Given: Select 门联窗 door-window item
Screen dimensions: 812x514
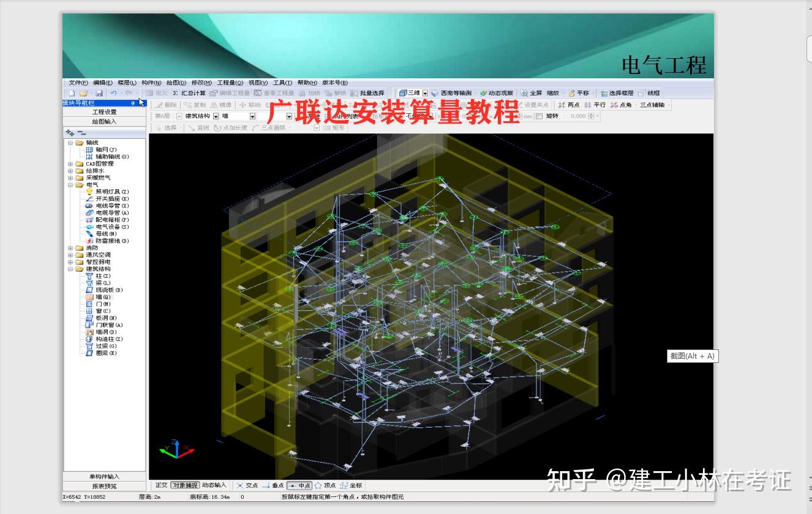Looking at the screenshot, I should pos(104,326).
